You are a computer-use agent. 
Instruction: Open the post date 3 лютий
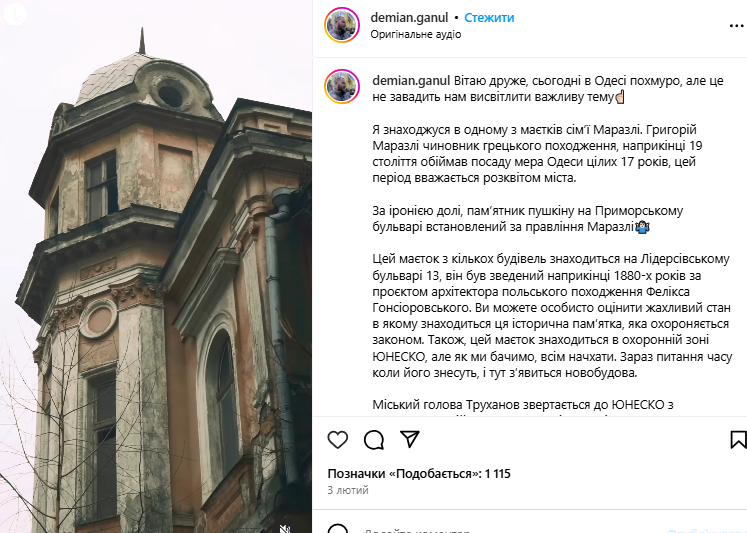pos(348,490)
